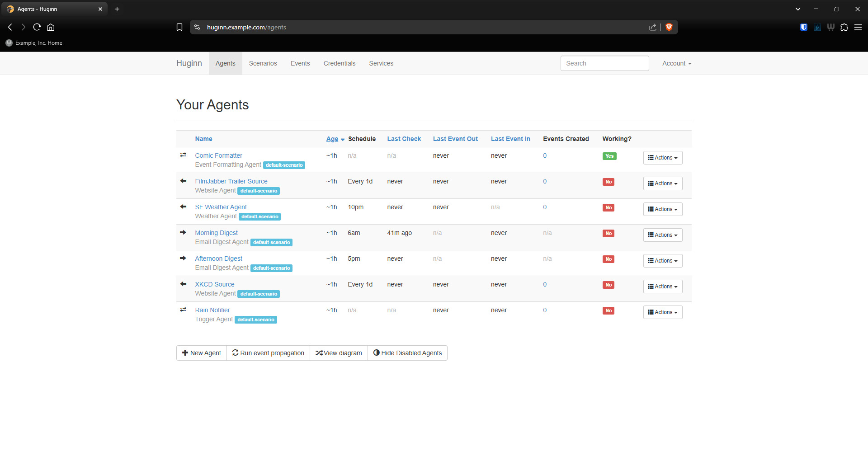Open the Bitwarden extension icon
This screenshot has width=868, height=470.
click(x=803, y=27)
